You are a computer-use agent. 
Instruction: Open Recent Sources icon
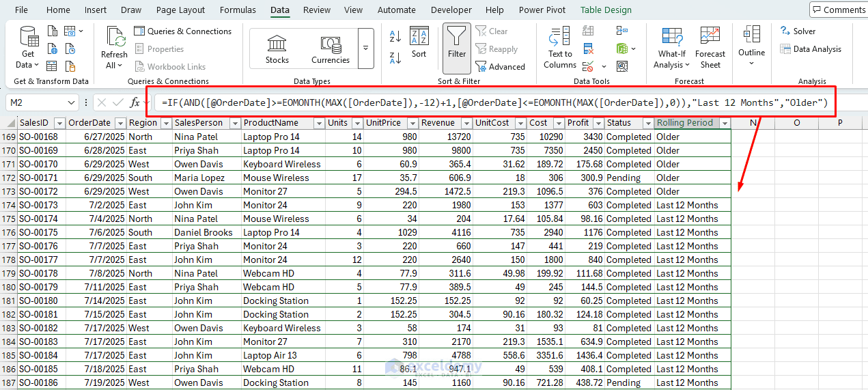click(x=70, y=49)
